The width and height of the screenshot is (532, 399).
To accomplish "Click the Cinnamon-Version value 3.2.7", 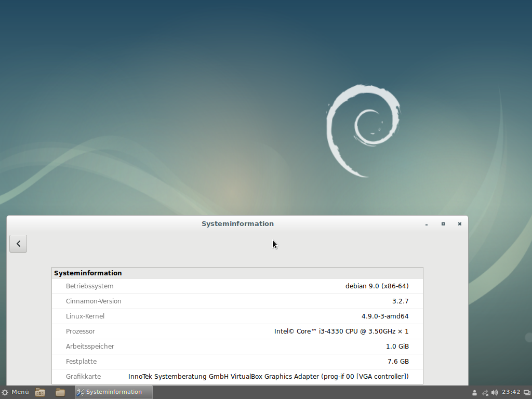I will pyautogui.click(x=400, y=301).
